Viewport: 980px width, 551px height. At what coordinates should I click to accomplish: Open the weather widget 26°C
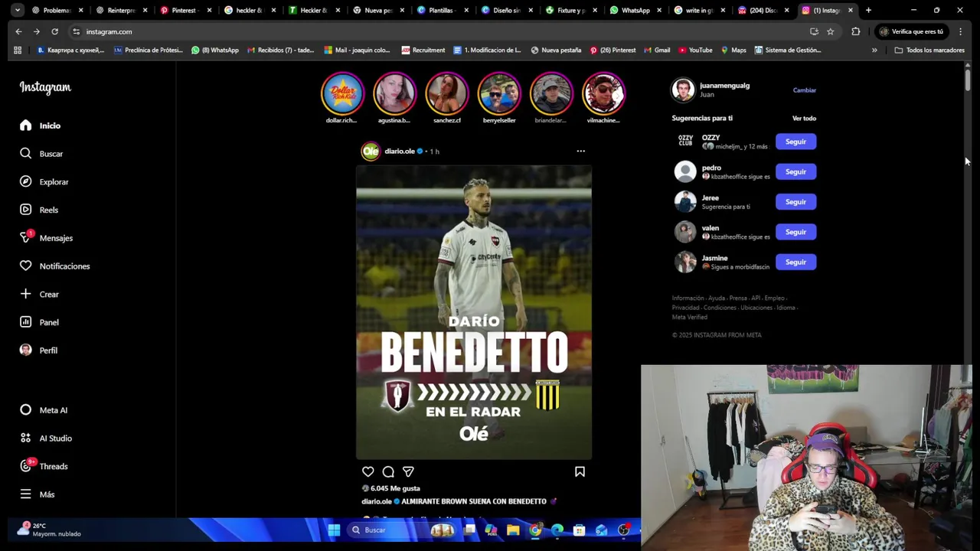[49, 530]
